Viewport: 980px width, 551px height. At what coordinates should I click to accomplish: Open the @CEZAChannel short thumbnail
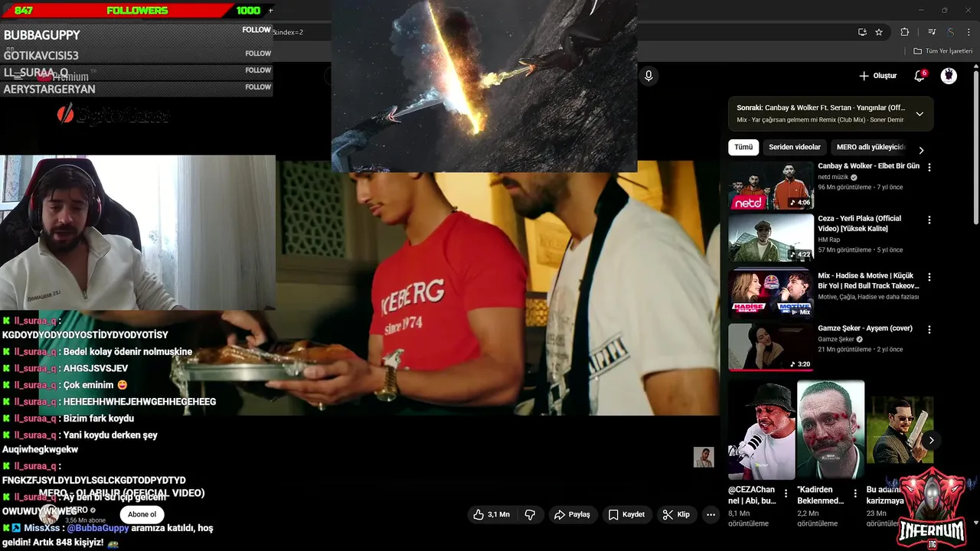point(762,430)
